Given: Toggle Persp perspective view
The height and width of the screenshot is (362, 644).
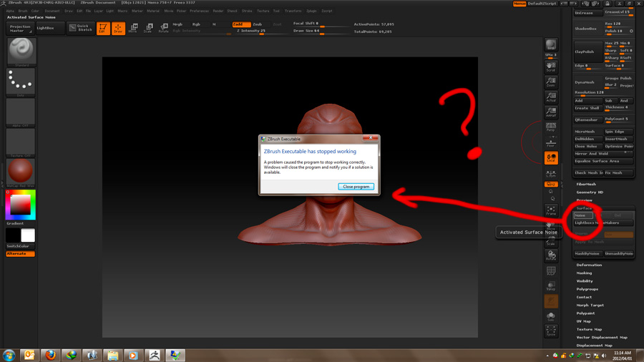Looking at the screenshot, I should point(551,127).
